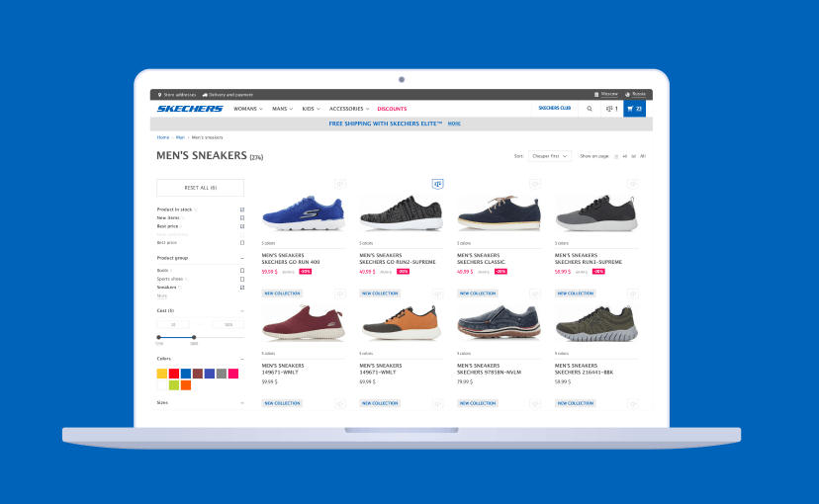Expand the KIDS menu
819x504 pixels.
(311, 109)
